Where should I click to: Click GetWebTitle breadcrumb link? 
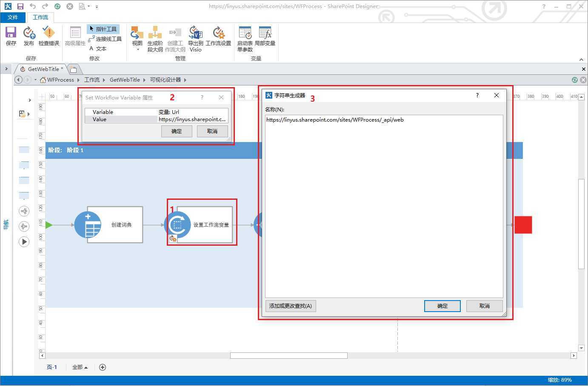click(x=125, y=80)
